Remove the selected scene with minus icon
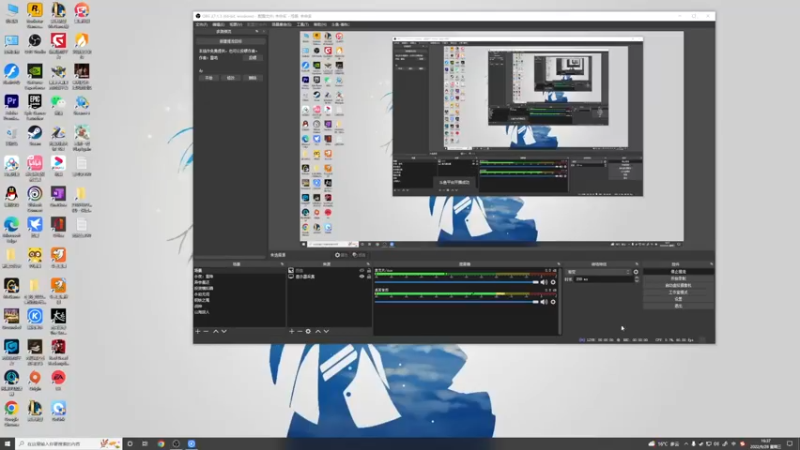The height and width of the screenshot is (450, 800). tap(206, 331)
